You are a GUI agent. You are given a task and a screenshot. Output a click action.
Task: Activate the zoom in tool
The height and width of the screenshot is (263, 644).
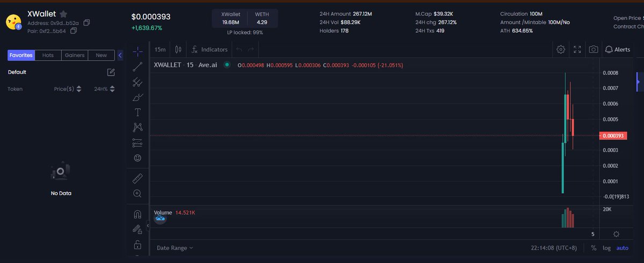coord(138,193)
